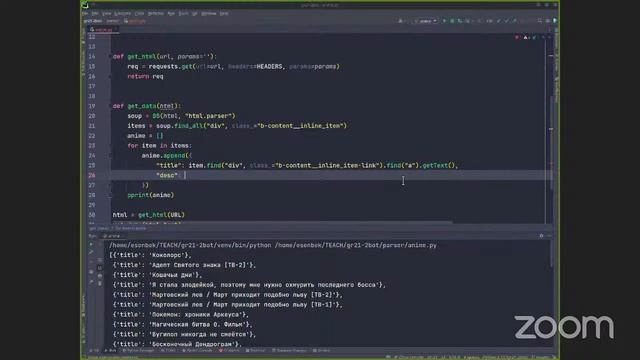Open the Services tool window tab
Viewport: 640px width, 360px height.
(x=322, y=351)
